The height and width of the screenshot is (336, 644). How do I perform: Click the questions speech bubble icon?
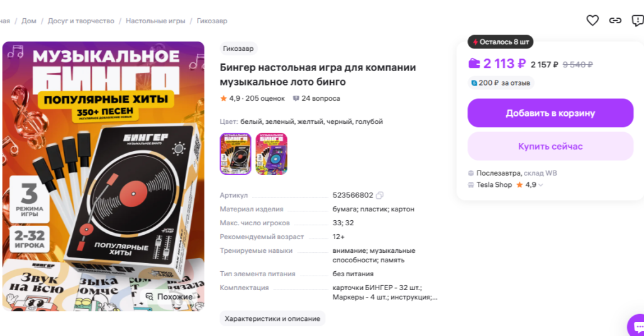tap(296, 99)
